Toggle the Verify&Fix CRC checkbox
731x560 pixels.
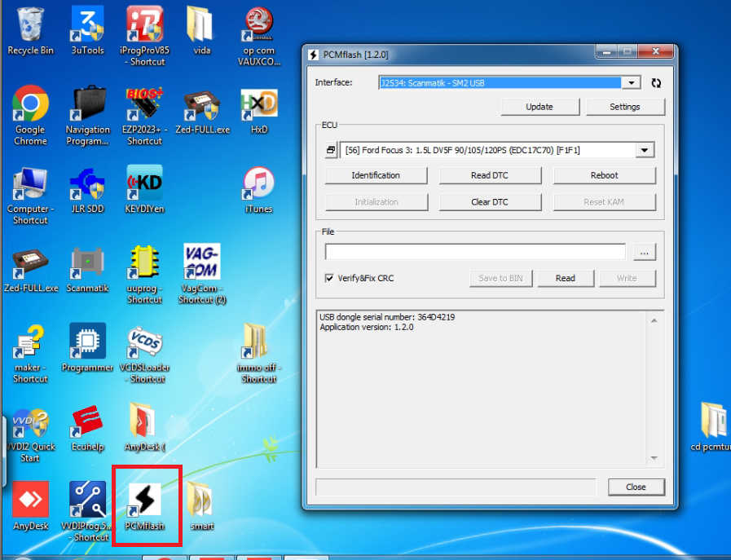pyautogui.click(x=329, y=278)
